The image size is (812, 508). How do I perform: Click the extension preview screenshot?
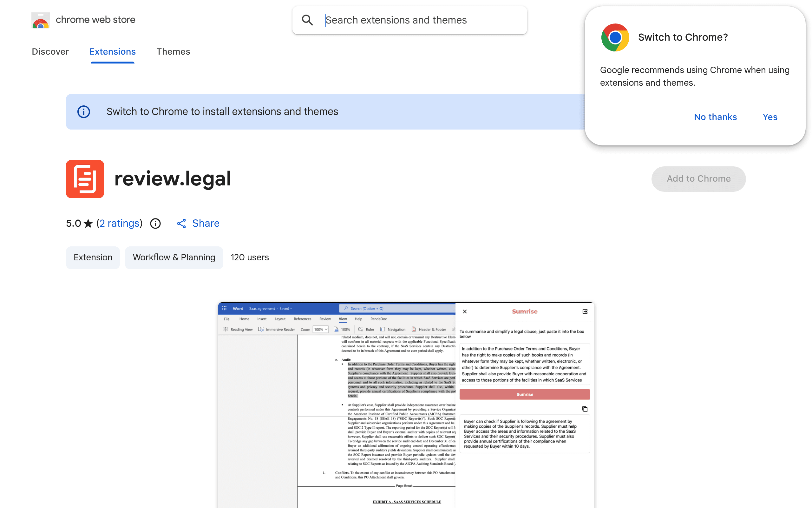point(406,405)
